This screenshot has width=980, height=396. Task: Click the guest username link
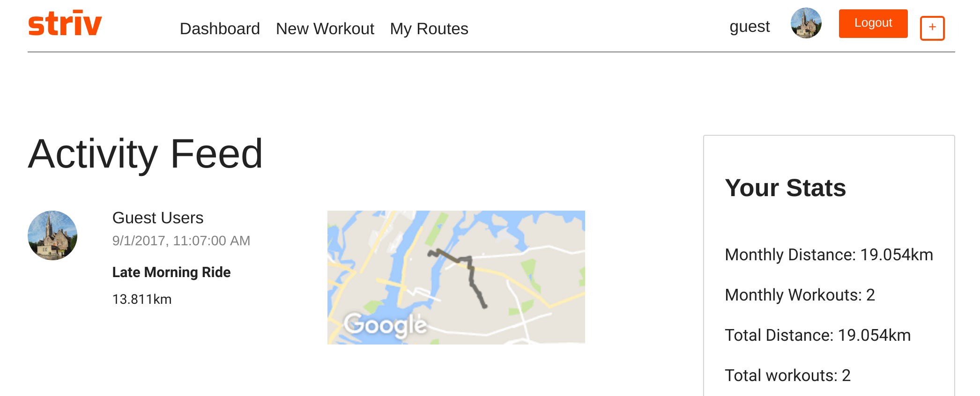click(750, 27)
